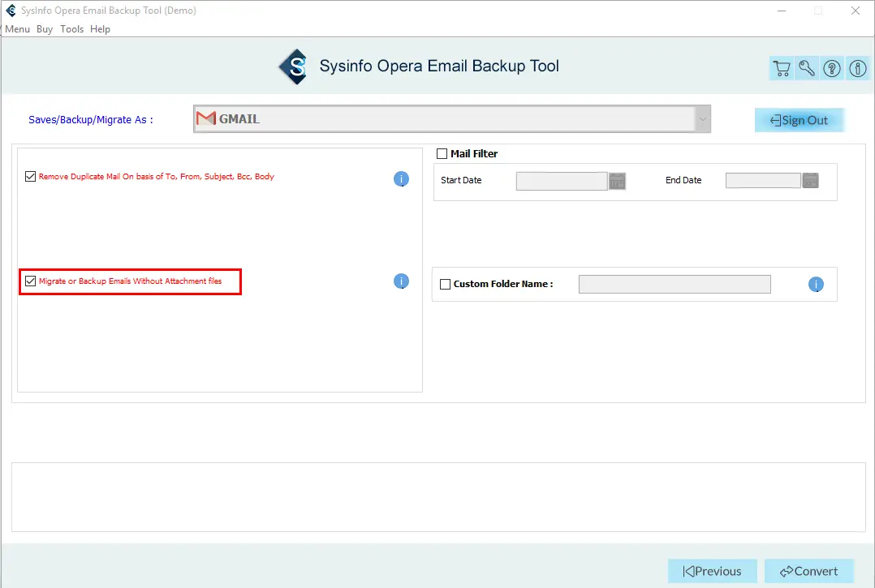Show info for Without Attachment files option

pos(401,281)
